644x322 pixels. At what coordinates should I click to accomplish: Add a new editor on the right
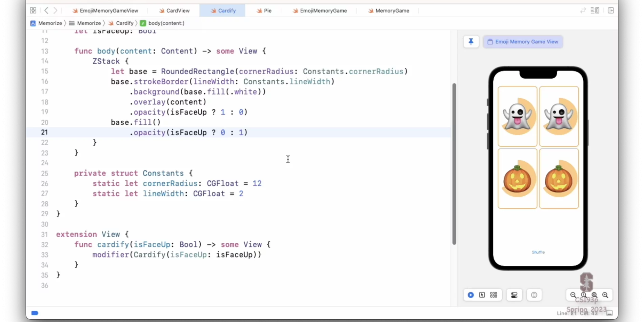pyautogui.click(x=611, y=11)
